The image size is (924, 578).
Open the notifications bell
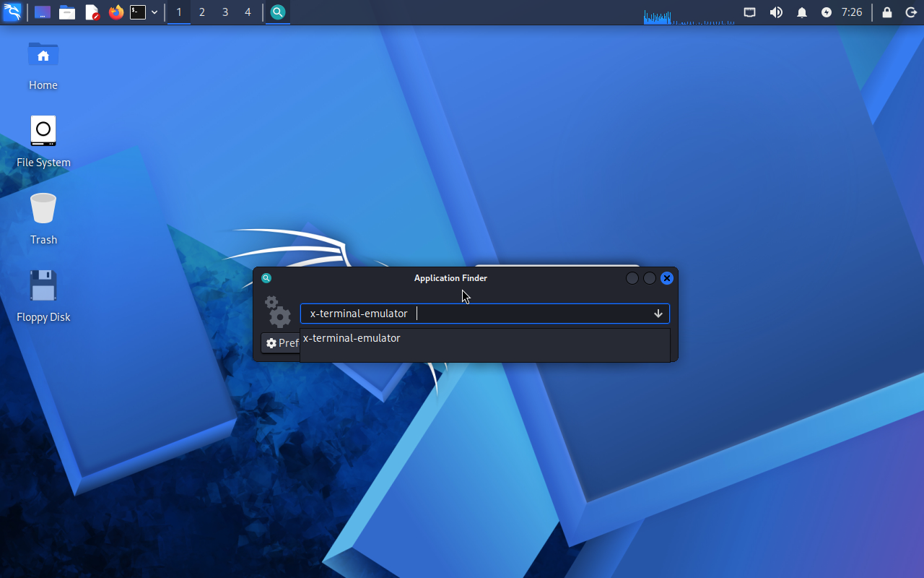tap(801, 12)
